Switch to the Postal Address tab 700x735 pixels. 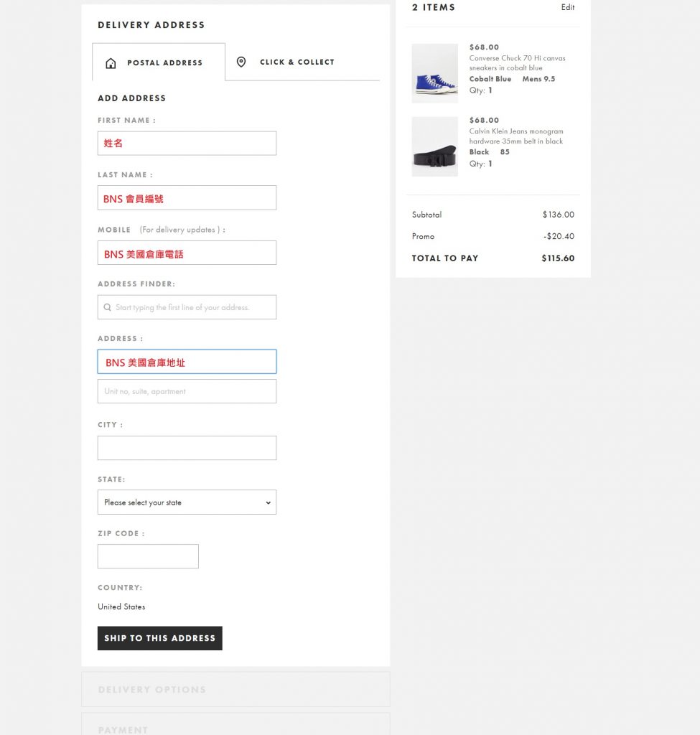click(x=159, y=62)
